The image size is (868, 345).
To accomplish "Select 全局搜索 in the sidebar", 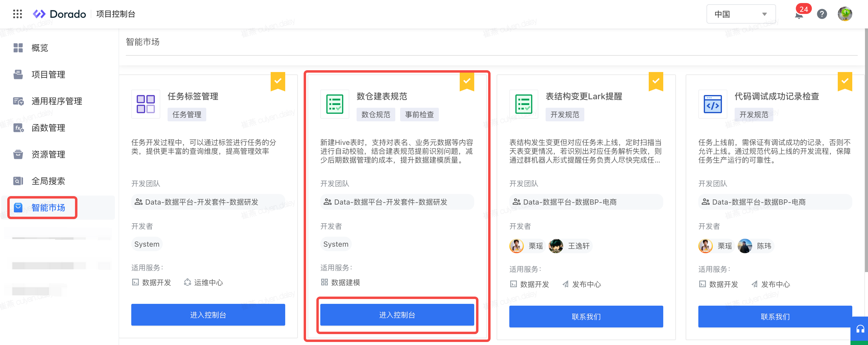I will (48, 181).
